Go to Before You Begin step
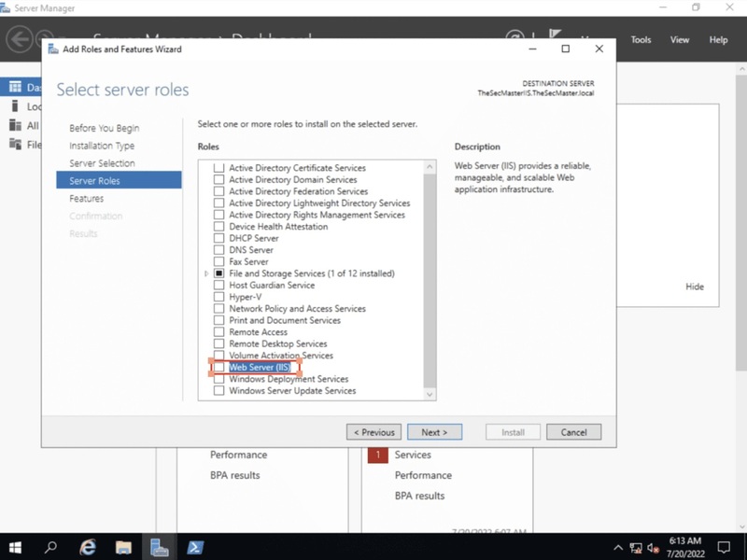This screenshot has height=560, width=747. tap(105, 128)
